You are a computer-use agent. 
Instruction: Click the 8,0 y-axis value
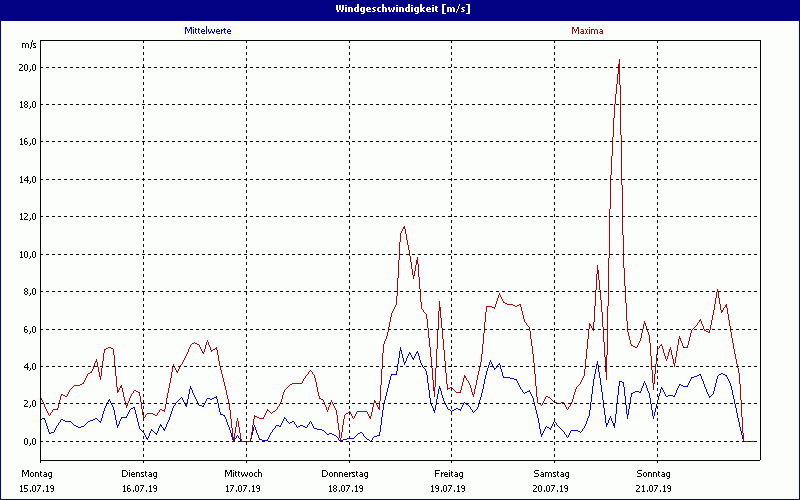click(x=29, y=292)
